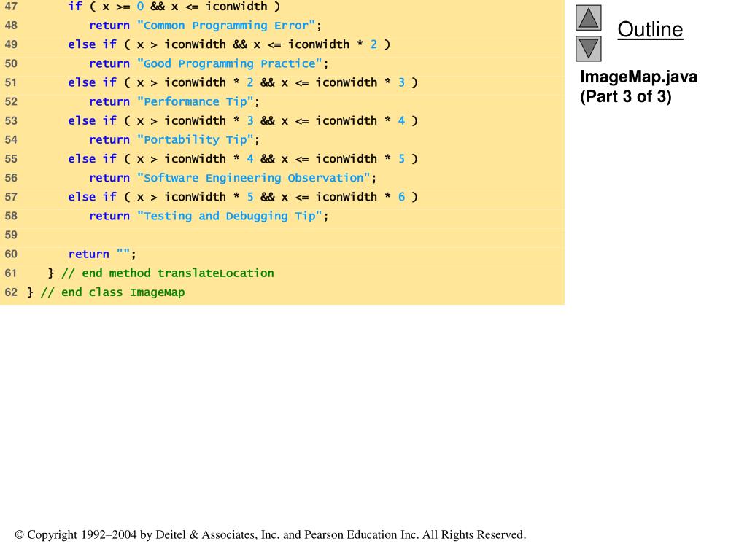Click the else if condition on line 51
This screenshot has height=560, width=747.
click(x=243, y=83)
